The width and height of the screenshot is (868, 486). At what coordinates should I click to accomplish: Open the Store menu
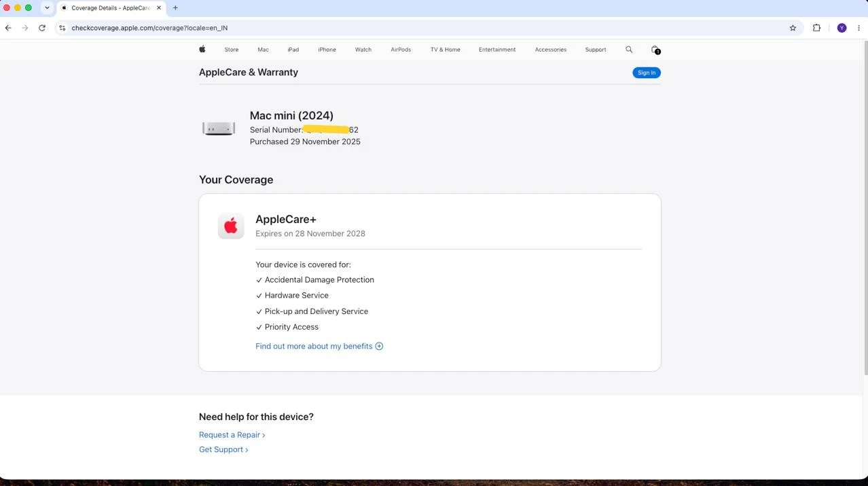click(x=232, y=50)
